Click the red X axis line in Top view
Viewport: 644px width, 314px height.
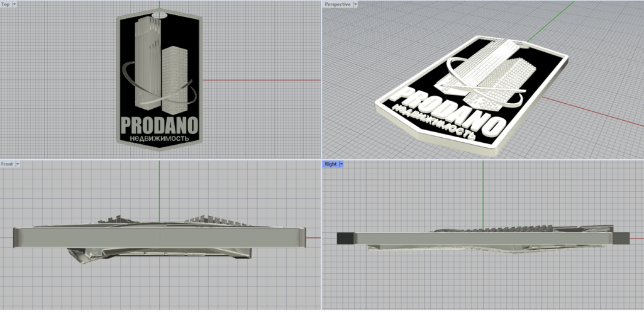[264, 80]
